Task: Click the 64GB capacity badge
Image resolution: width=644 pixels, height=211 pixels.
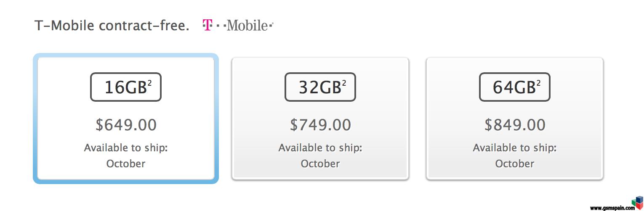Action: pyautogui.click(x=515, y=87)
